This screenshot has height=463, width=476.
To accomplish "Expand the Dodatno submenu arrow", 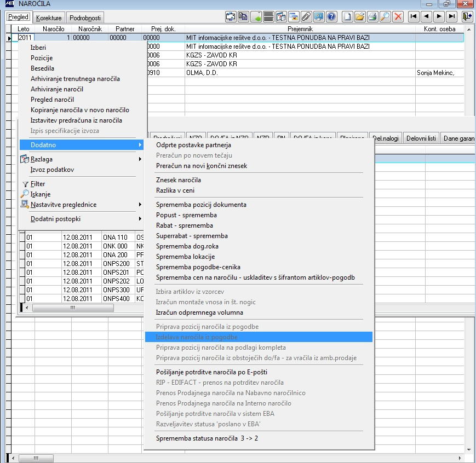I will [x=140, y=144].
